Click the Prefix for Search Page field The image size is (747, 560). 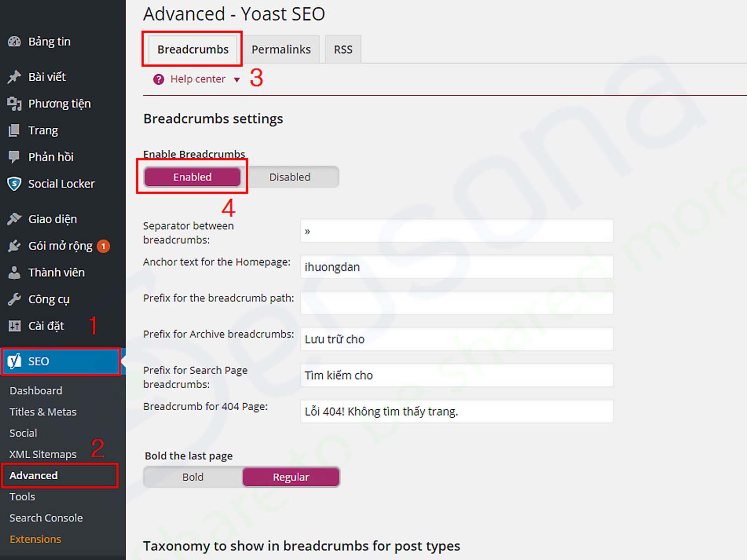coord(457,375)
